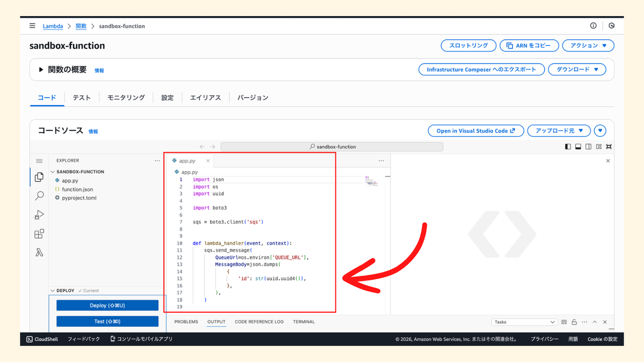The width and height of the screenshot is (644, 362).
Task: Toggle bottom panel layout icon
Action: pyautogui.click(x=579, y=147)
